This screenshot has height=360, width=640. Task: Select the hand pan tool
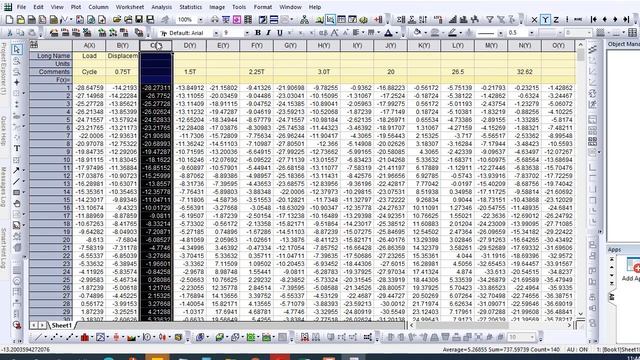(17, 204)
